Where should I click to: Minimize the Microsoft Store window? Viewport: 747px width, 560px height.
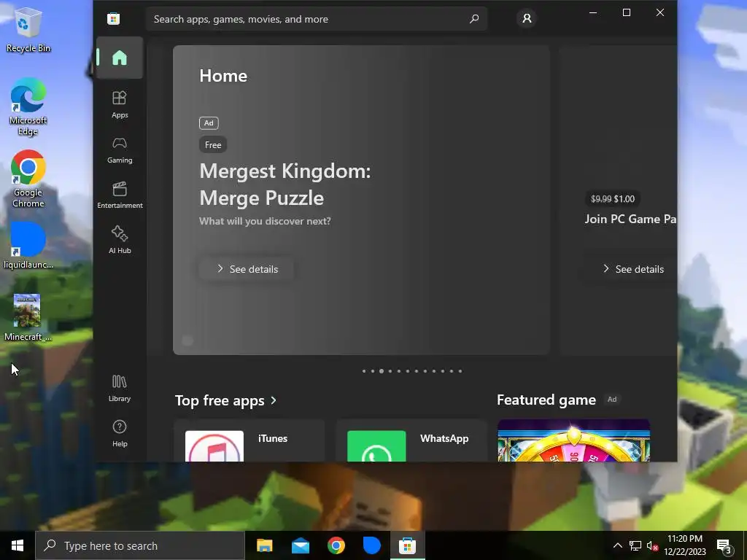point(593,12)
